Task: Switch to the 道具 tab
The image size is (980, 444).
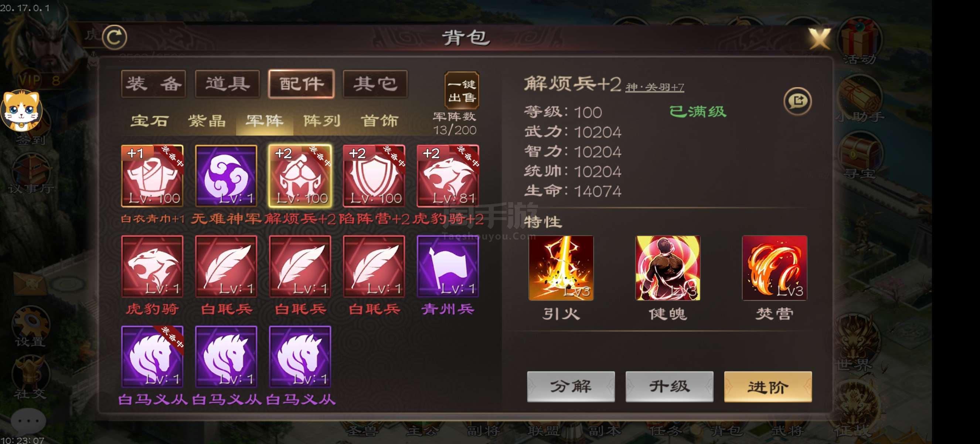Action: coord(228,84)
